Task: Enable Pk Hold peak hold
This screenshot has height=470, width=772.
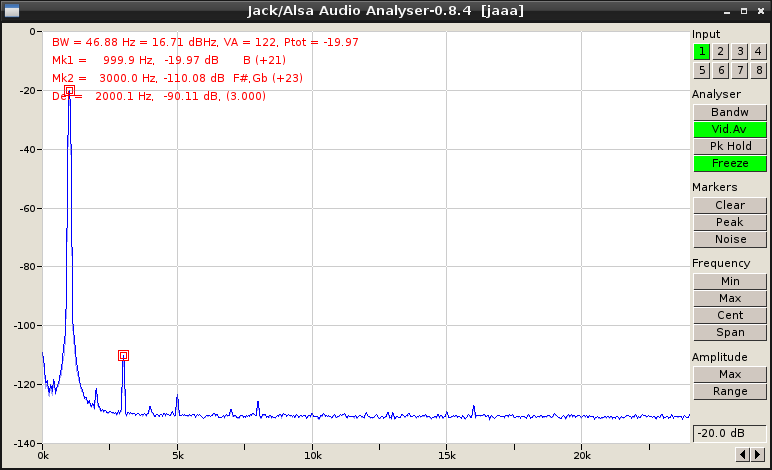Action: [x=730, y=146]
